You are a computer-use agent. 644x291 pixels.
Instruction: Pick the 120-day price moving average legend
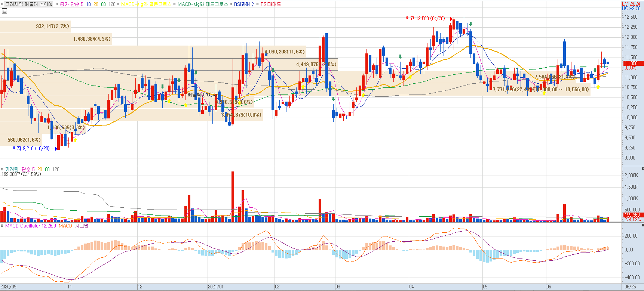[112, 4]
